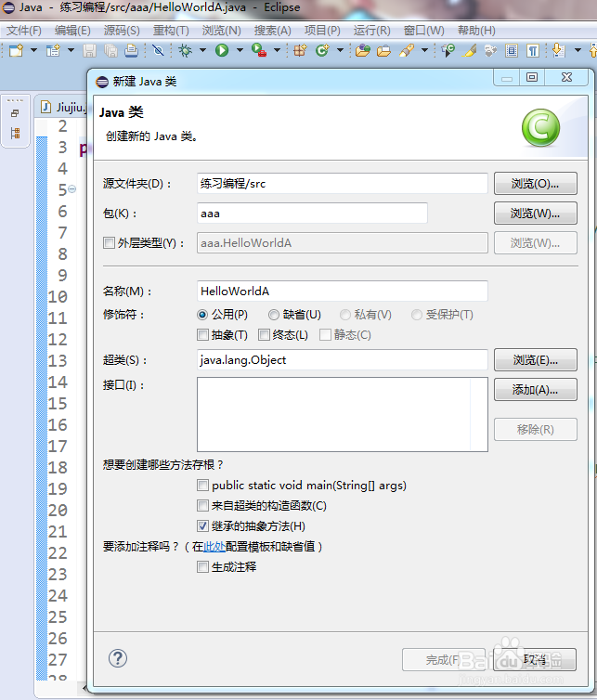Click the green Run icon
The image size is (597, 700).
[x=222, y=50]
